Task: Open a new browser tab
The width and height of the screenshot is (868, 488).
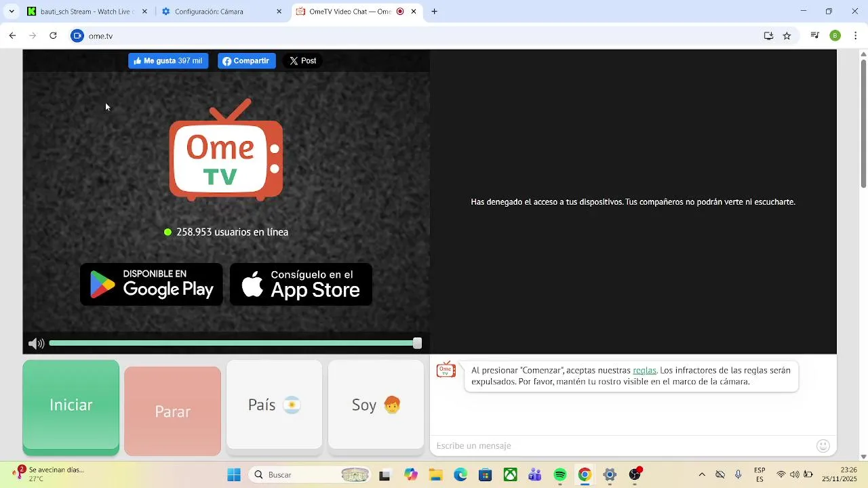Action: pyautogui.click(x=435, y=12)
